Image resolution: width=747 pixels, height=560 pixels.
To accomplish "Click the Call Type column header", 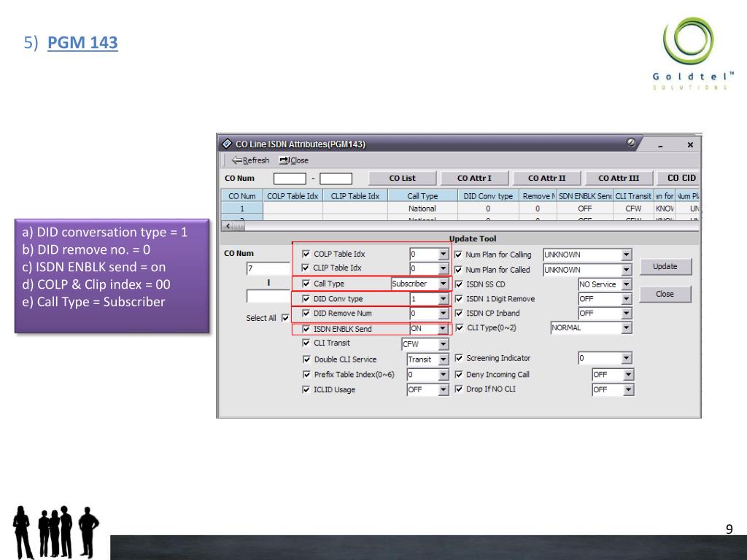I will [x=422, y=195].
